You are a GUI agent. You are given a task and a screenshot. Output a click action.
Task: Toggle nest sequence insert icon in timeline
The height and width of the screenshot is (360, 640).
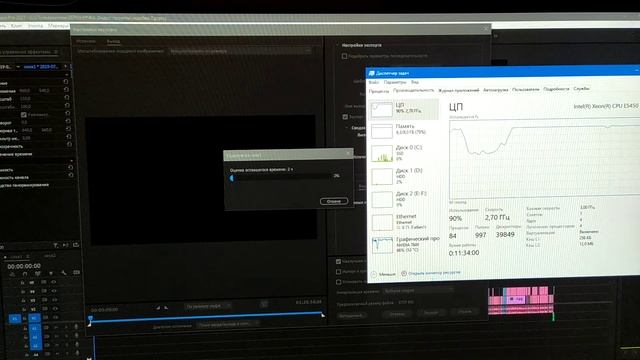tap(12, 274)
